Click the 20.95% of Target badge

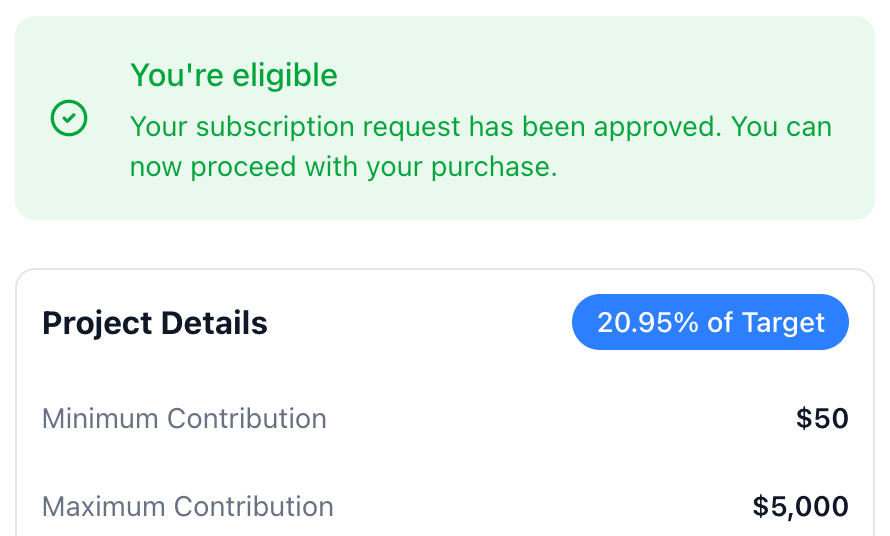tap(710, 322)
